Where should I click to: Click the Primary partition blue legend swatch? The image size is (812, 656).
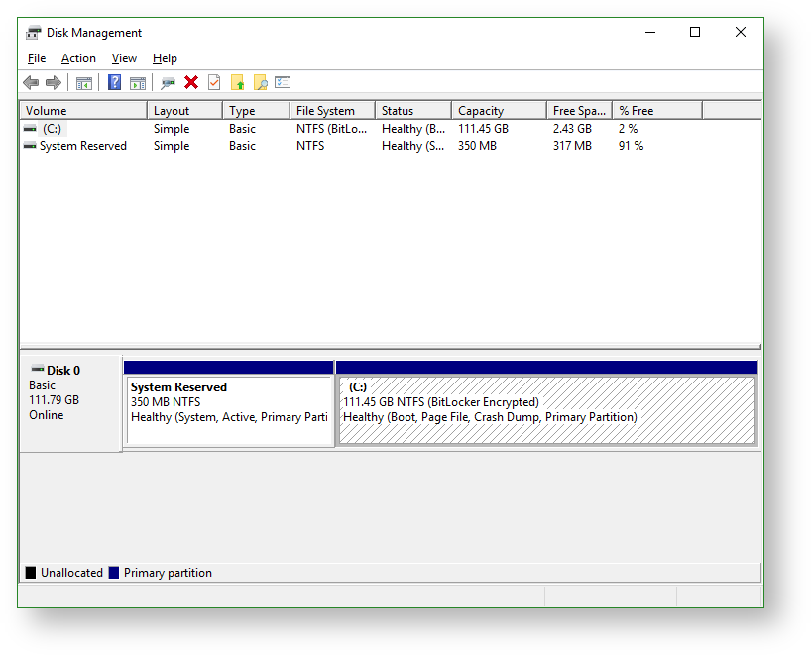(114, 572)
